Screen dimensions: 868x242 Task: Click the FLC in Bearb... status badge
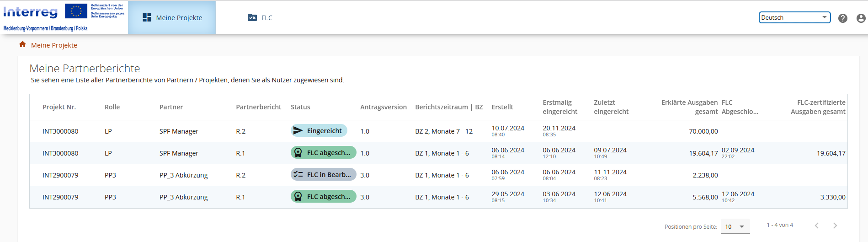pyautogui.click(x=323, y=175)
